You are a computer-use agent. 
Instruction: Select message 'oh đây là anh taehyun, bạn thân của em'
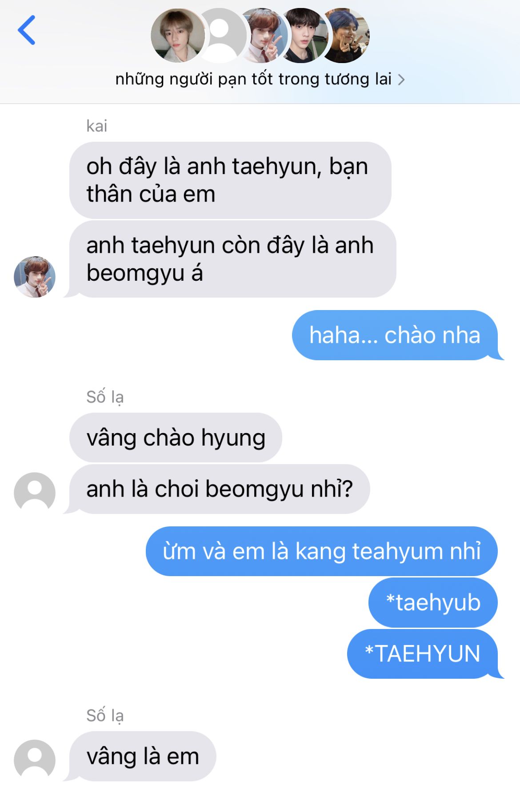pyautogui.click(x=230, y=180)
